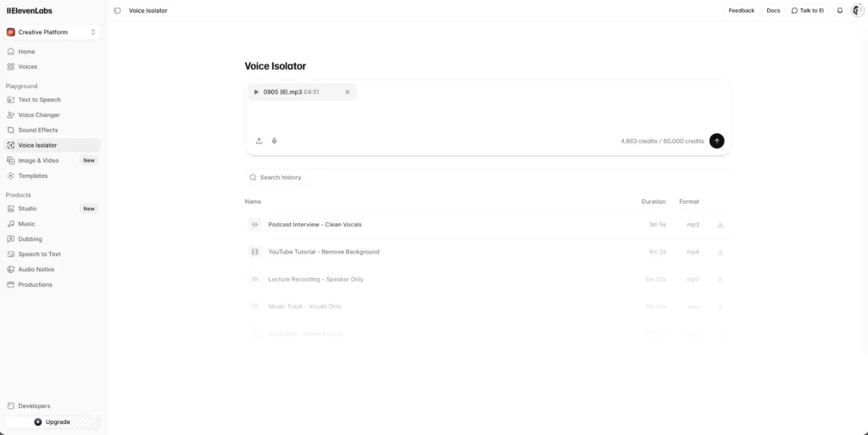Download YouTube Tutorial - Remove Background
Viewport: 868px width, 435px height.
(720, 252)
